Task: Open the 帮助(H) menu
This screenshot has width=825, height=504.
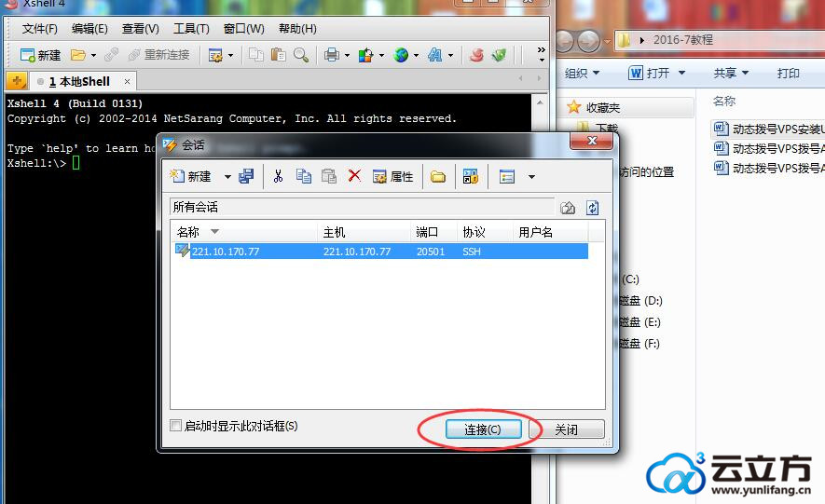Action: (x=297, y=28)
